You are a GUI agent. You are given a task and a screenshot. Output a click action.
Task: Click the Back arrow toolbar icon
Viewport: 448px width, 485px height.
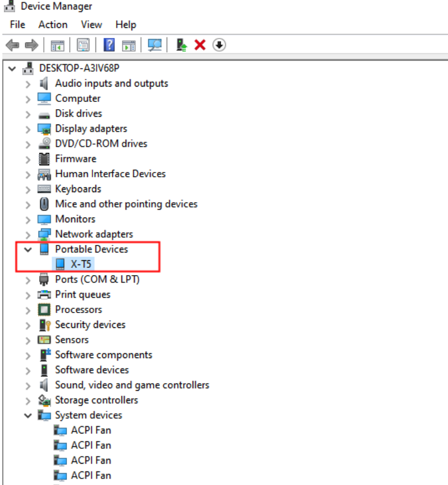(x=11, y=45)
